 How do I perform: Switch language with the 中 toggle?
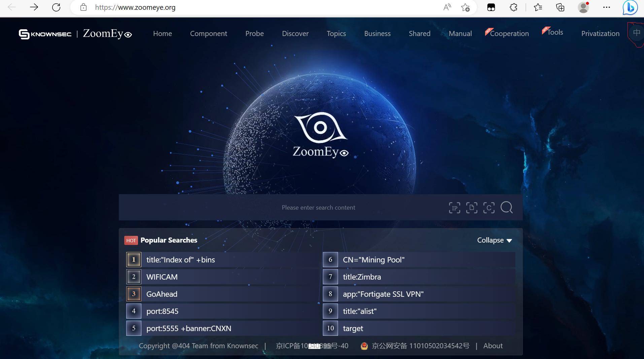[x=636, y=33]
